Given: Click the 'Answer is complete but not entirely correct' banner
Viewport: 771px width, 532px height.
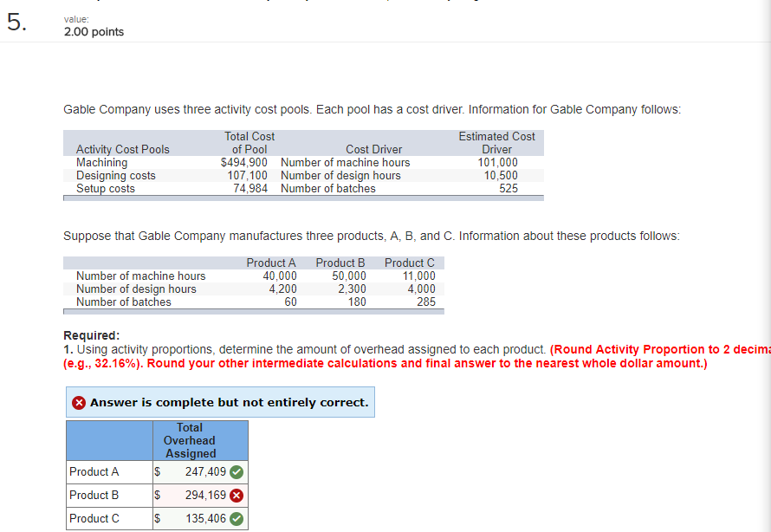Looking at the screenshot, I should click(x=219, y=402).
